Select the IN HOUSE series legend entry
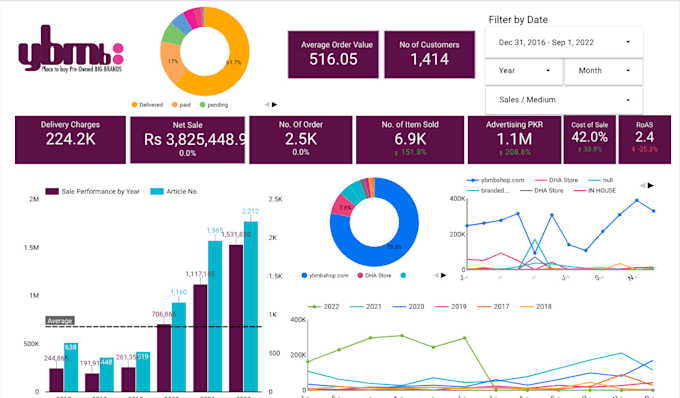Image resolution: width=680 pixels, height=398 pixels. (595, 190)
